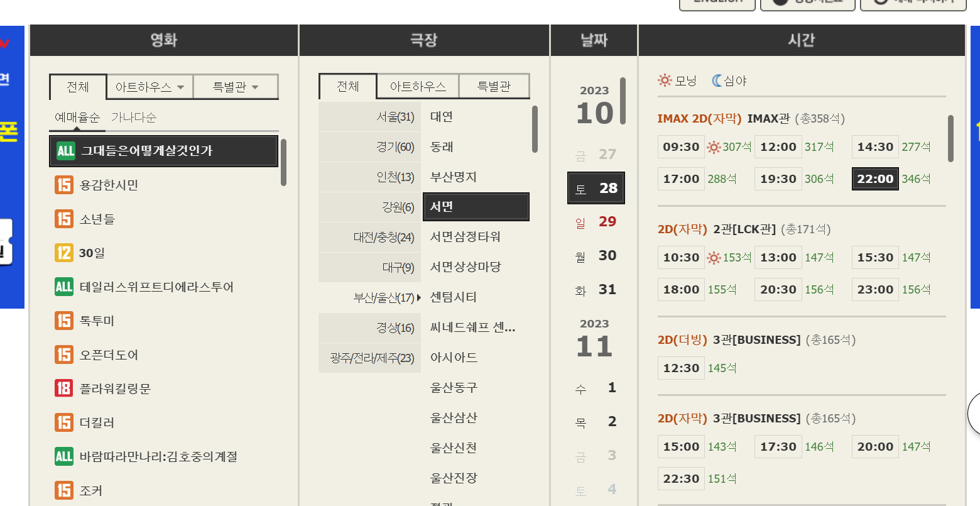Expand the 서울(31) region list
This screenshot has height=506, width=980.
coord(369,116)
